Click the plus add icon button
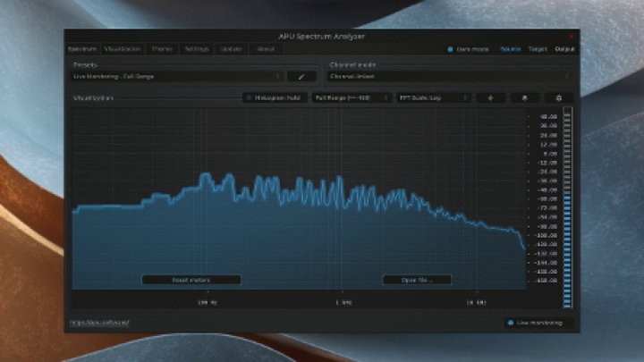644x362 pixels. [490, 98]
